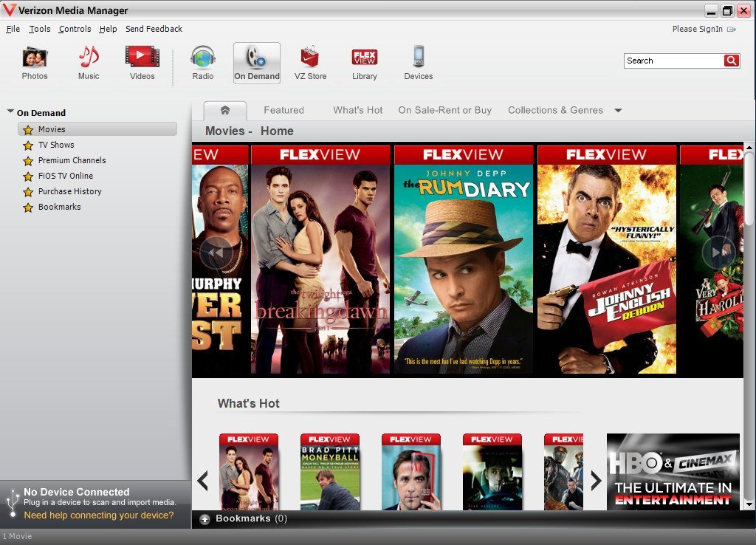Click inside the Search field
Image resolution: width=756 pixels, height=545 pixels.
(x=672, y=61)
